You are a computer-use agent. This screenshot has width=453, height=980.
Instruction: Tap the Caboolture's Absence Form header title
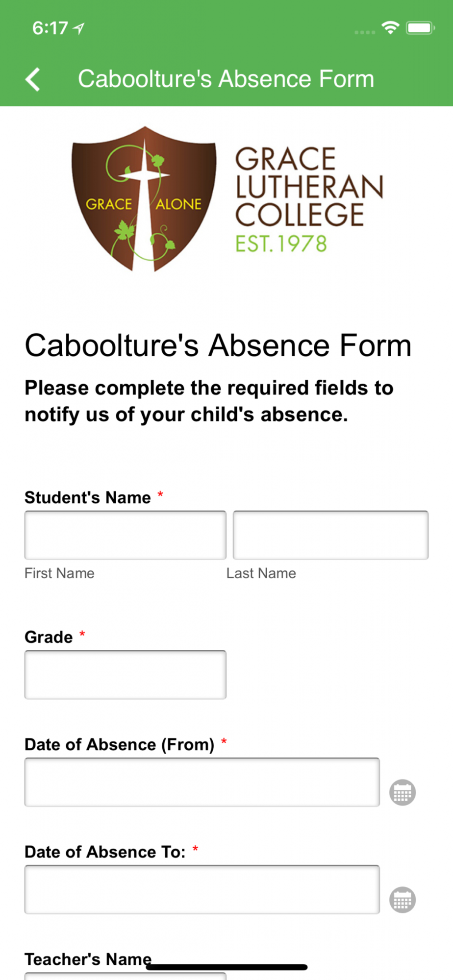tap(226, 79)
